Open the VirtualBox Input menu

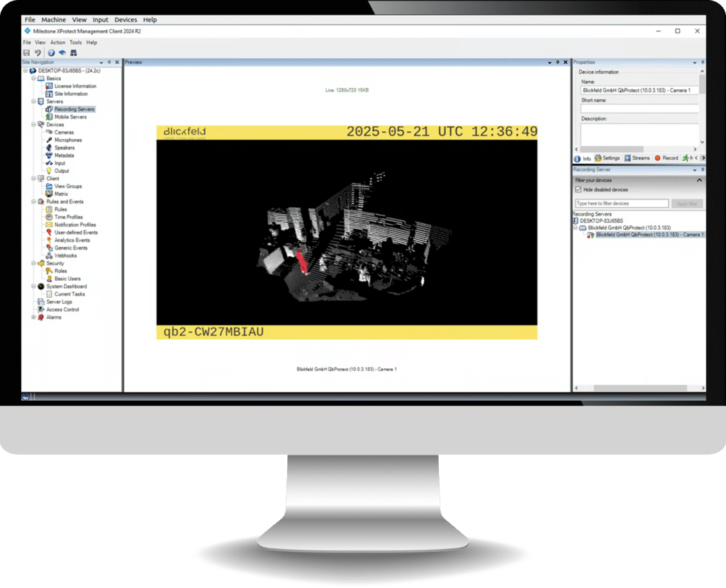click(x=101, y=20)
